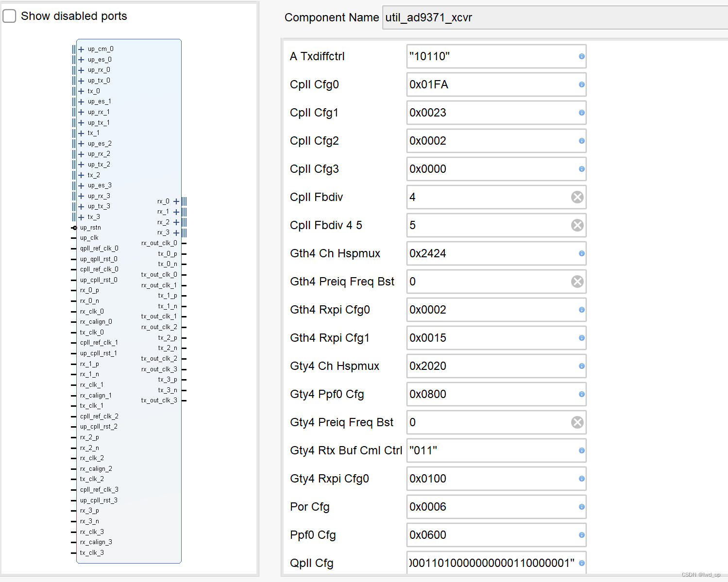Expand the tx_3 interface port

[x=81, y=217]
